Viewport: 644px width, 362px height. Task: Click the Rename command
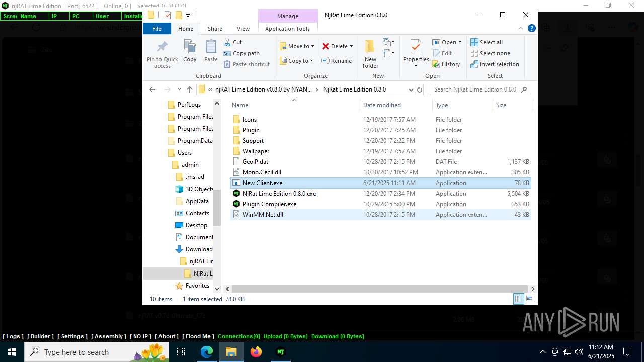click(x=337, y=61)
